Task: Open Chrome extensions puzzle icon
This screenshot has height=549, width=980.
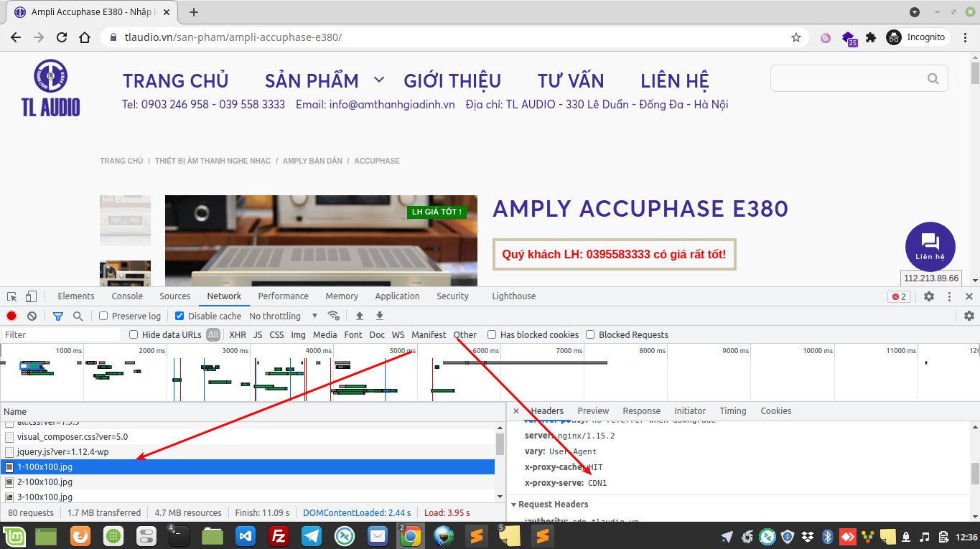Action: pos(871,37)
